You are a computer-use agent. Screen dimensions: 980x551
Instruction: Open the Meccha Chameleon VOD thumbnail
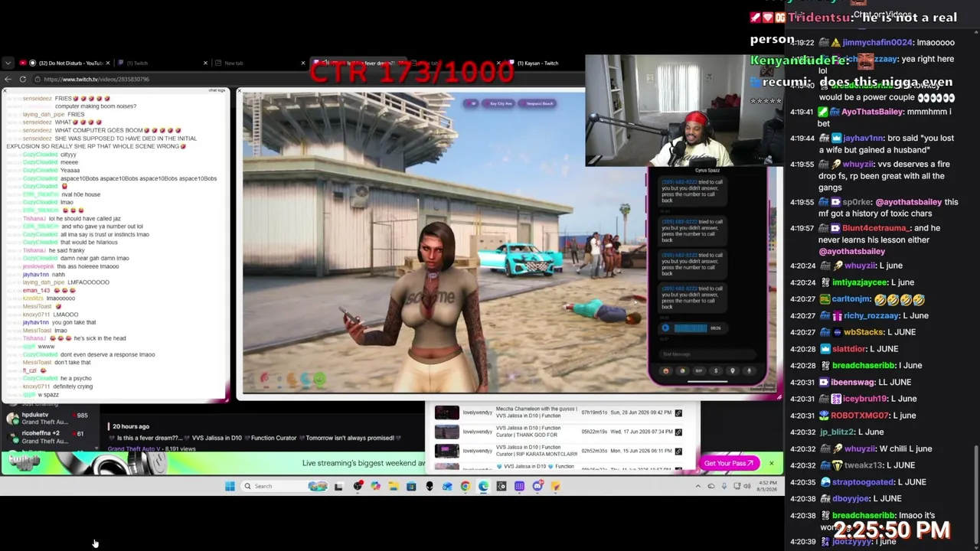tap(447, 413)
